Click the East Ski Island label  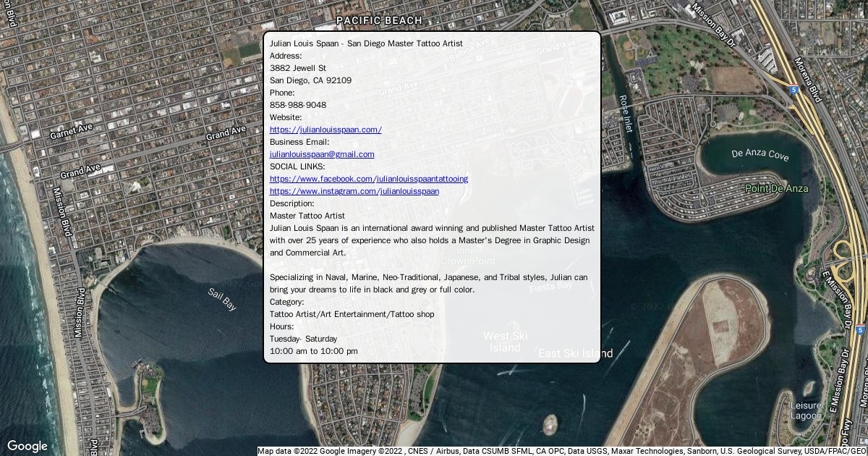(x=575, y=353)
